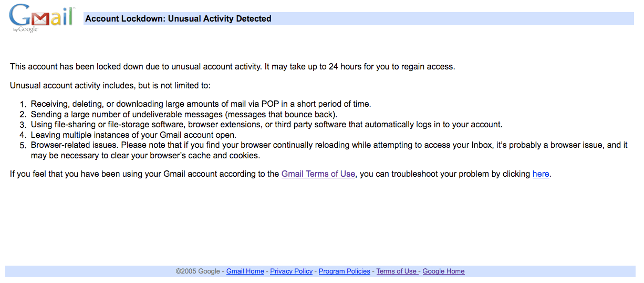Click the "by Google" text under logo
Screen dimensions: 644x283
[26, 29]
